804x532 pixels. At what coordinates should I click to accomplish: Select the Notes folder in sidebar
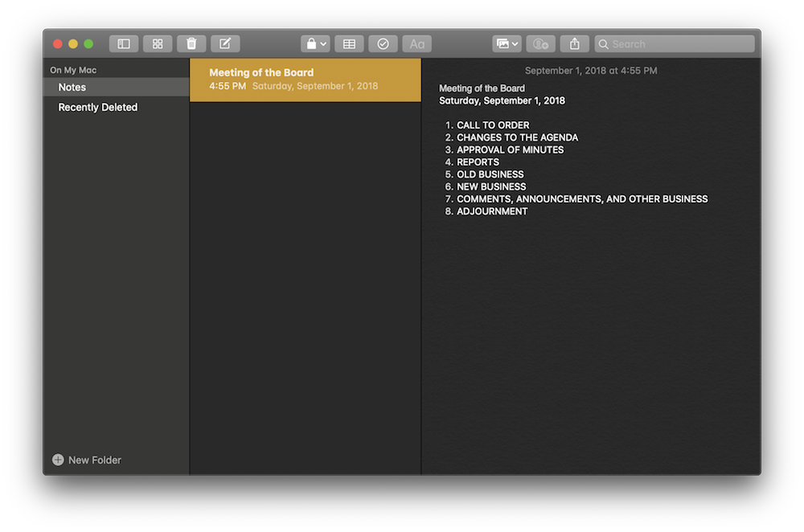pyautogui.click(x=72, y=88)
